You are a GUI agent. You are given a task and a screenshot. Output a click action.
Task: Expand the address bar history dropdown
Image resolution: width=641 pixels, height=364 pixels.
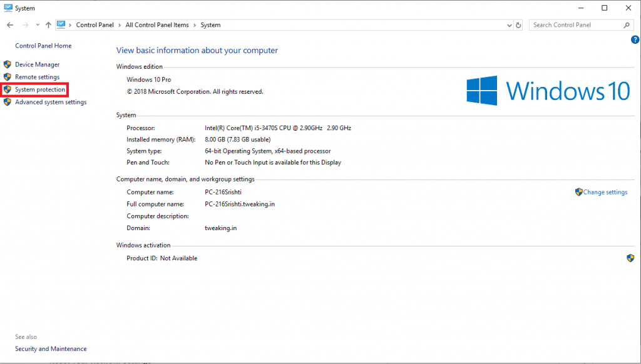(x=509, y=25)
